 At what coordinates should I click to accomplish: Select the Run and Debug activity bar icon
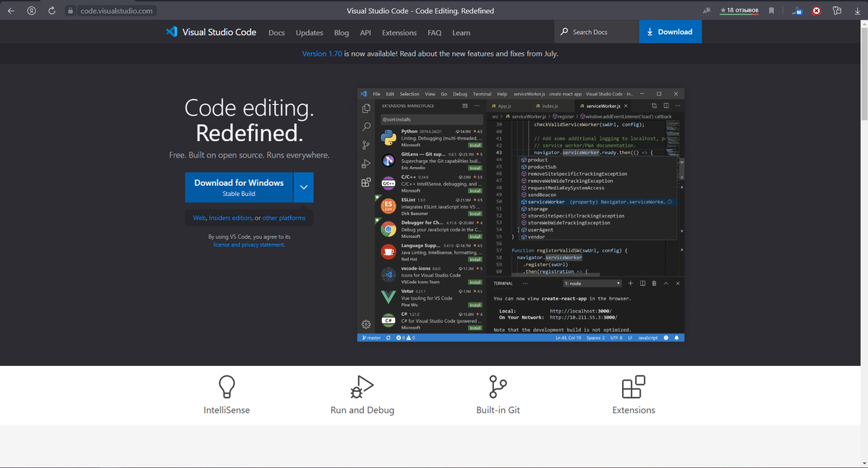365,165
